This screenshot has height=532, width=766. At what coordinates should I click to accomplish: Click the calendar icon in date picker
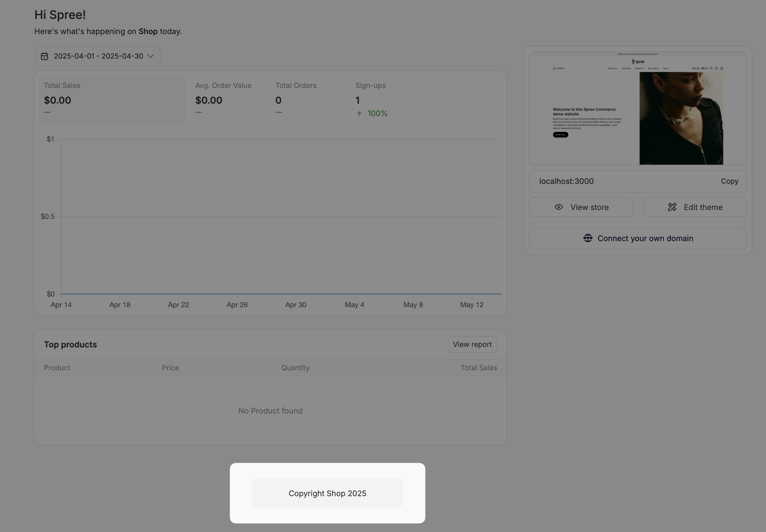tap(44, 56)
